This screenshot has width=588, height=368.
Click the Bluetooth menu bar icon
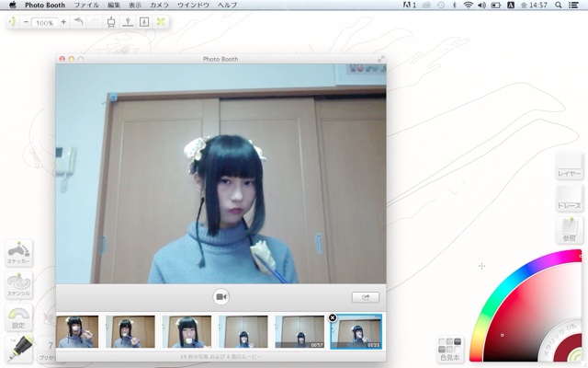(x=454, y=5)
